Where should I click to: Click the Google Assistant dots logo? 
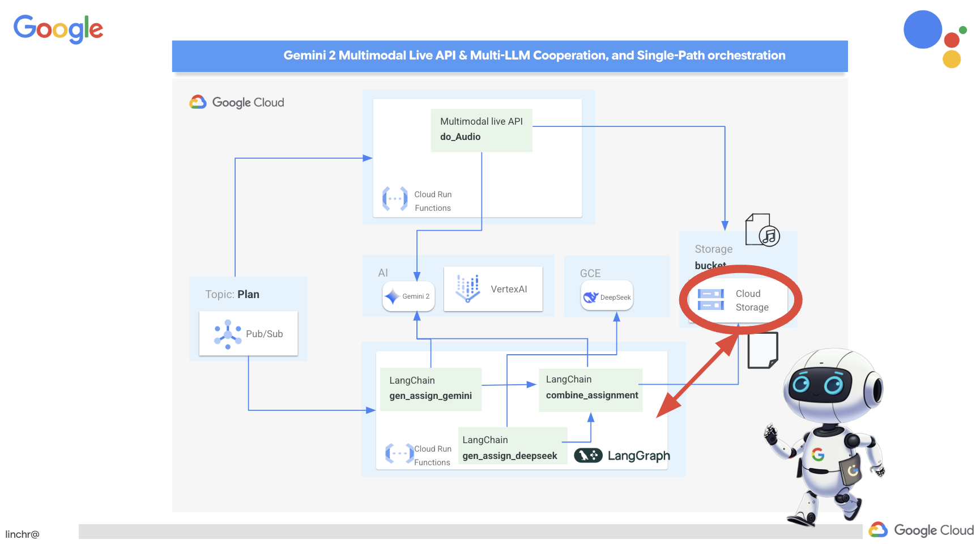(x=935, y=39)
